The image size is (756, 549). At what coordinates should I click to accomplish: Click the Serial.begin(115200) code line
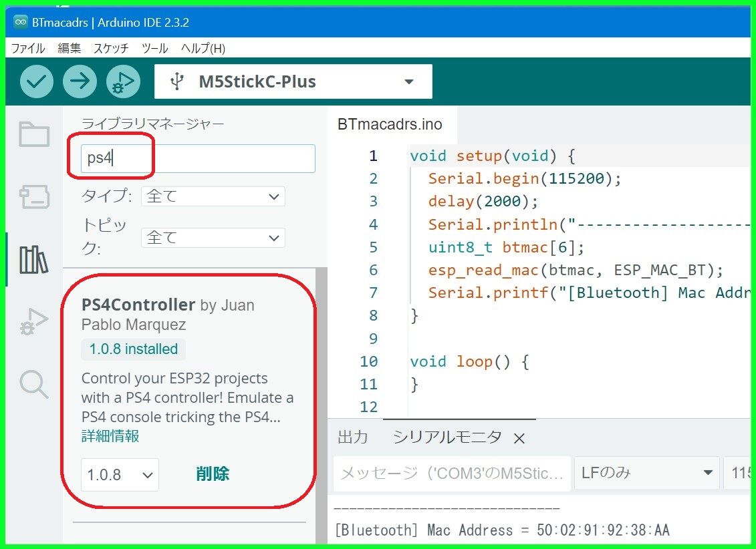(x=525, y=179)
